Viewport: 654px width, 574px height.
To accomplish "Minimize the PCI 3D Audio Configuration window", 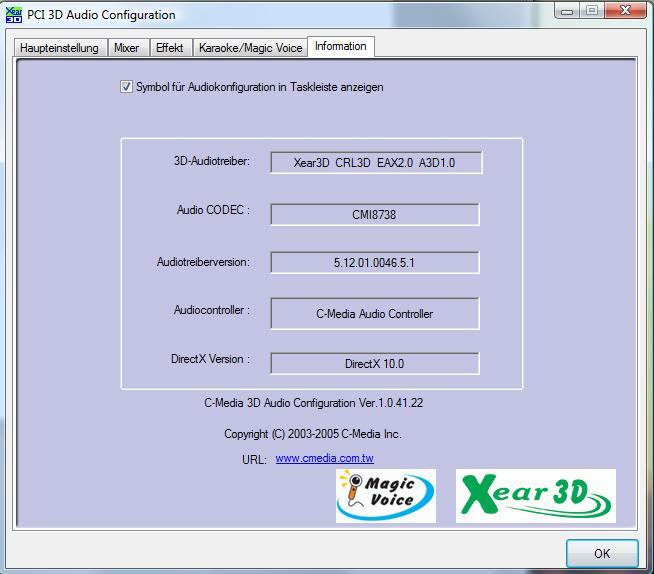I will (567, 11).
